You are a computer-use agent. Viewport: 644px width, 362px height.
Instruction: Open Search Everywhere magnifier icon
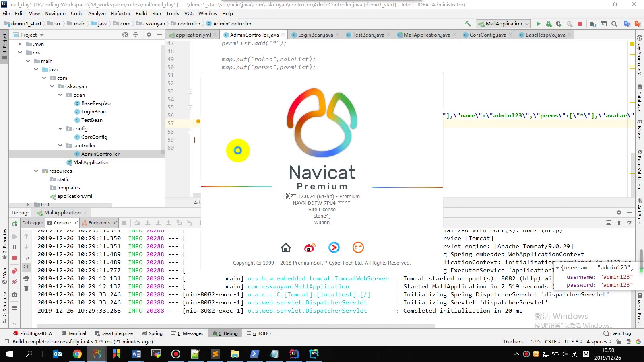[614, 24]
